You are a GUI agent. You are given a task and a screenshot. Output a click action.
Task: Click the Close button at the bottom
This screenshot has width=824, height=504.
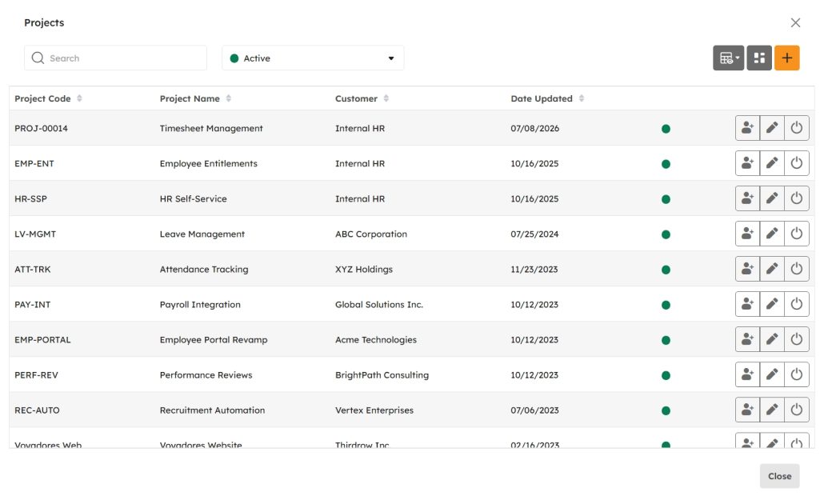click(779, 476)
